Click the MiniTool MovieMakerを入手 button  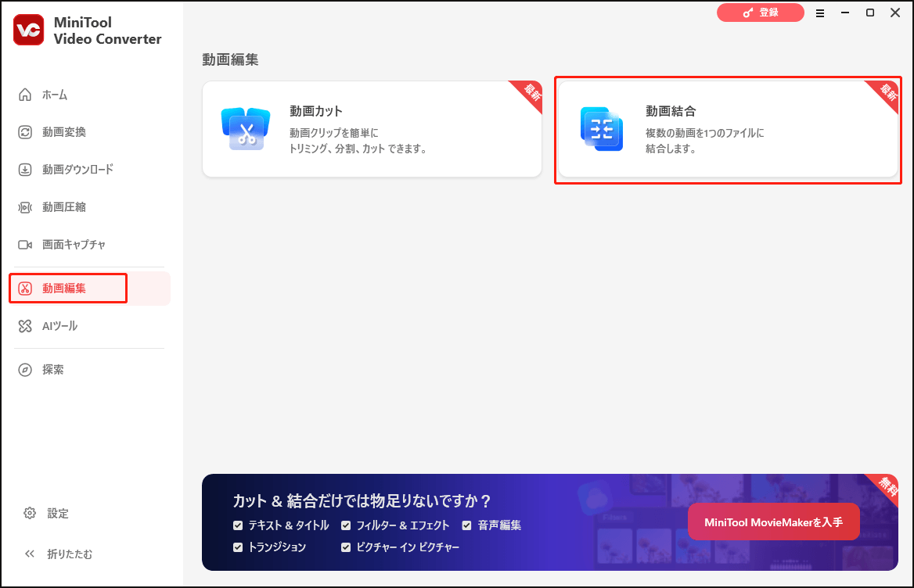[773, 522]
